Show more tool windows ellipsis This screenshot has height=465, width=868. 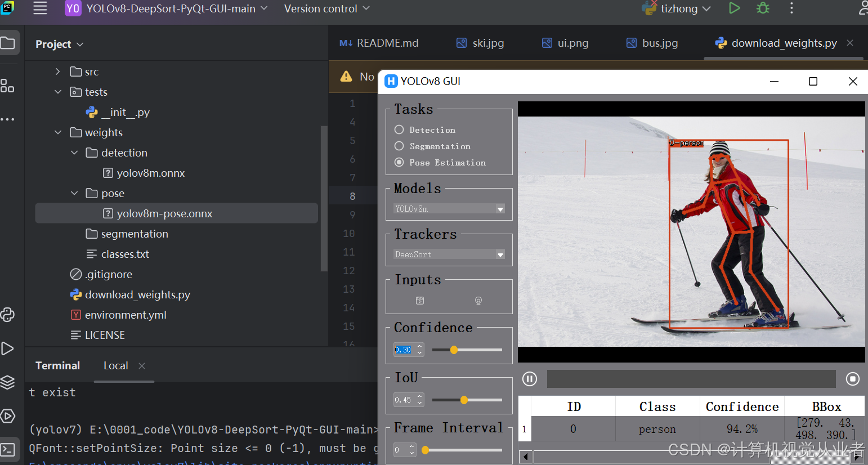(x=7, y=119)
